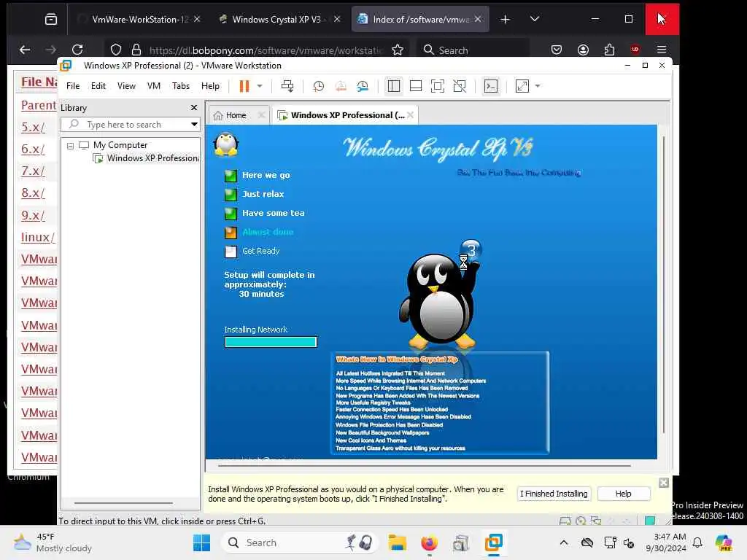
Task: Reload the current Firefox page
Action: point(77,50)
